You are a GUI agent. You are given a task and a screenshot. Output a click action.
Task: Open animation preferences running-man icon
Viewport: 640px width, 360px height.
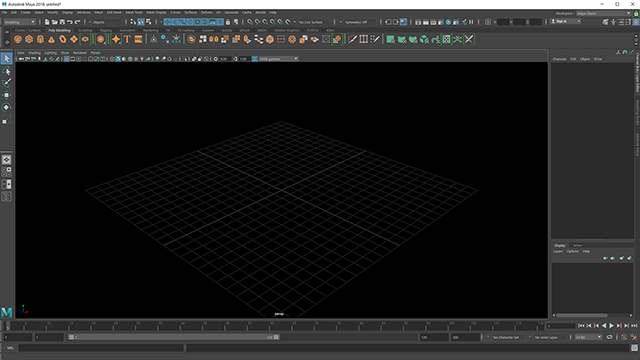pos(634,338)
